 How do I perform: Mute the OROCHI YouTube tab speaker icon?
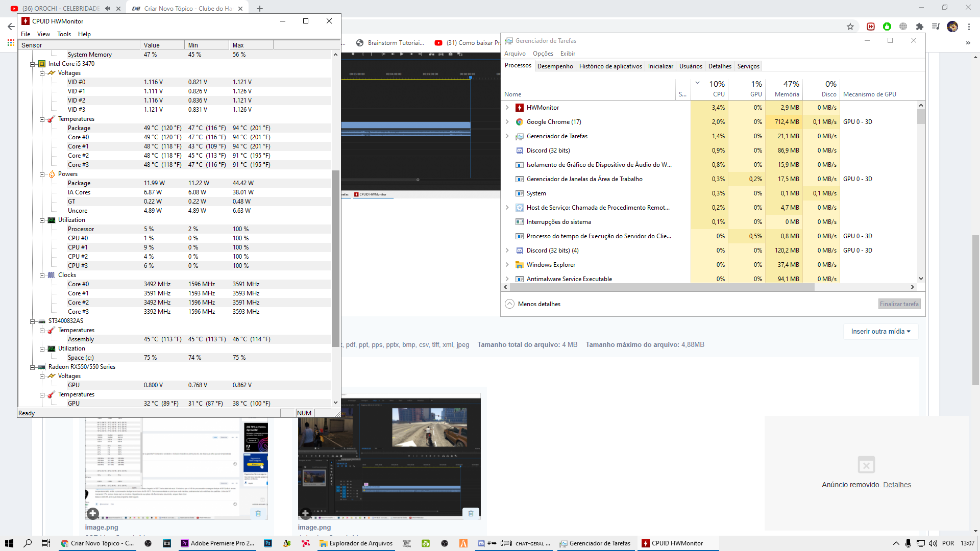[108, 9]
